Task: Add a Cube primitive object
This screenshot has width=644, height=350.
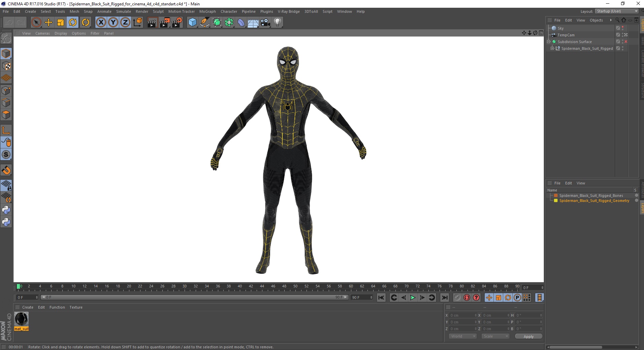Action: coord(192,23)
